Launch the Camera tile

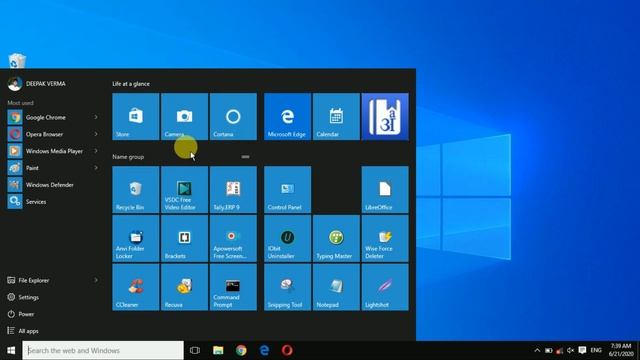184,117
